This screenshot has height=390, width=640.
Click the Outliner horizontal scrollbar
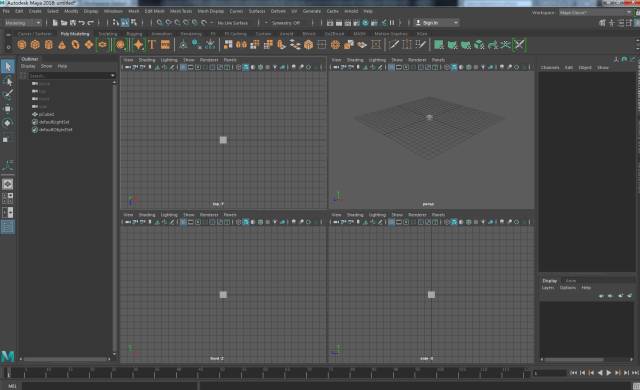click(65, 359)
